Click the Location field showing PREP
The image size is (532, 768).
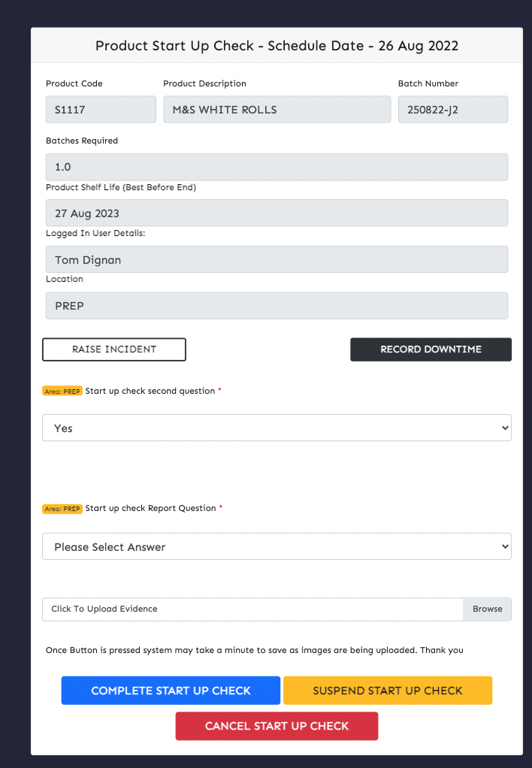(277, 306)
